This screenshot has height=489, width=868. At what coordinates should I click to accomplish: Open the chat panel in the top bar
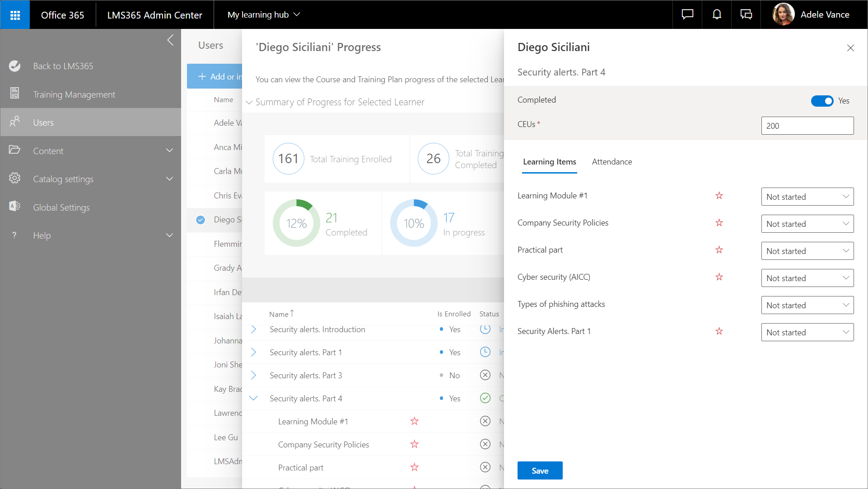point(687,14)
